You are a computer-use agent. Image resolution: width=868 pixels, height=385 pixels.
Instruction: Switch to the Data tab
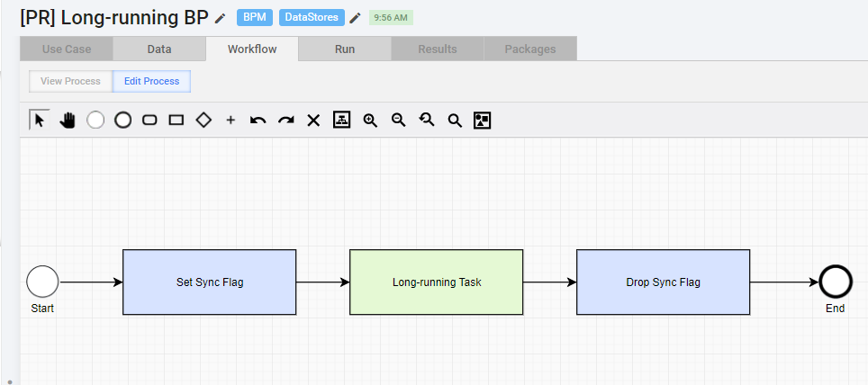tap(158, 49)
